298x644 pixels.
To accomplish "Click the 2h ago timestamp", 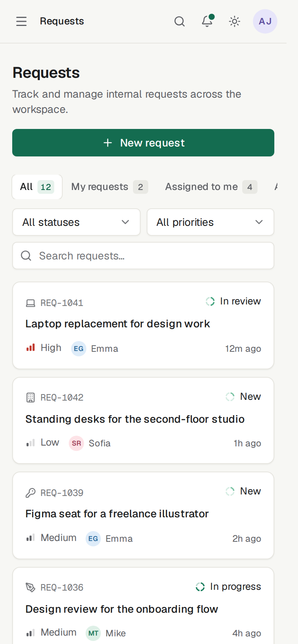I will tap(247, 539).
